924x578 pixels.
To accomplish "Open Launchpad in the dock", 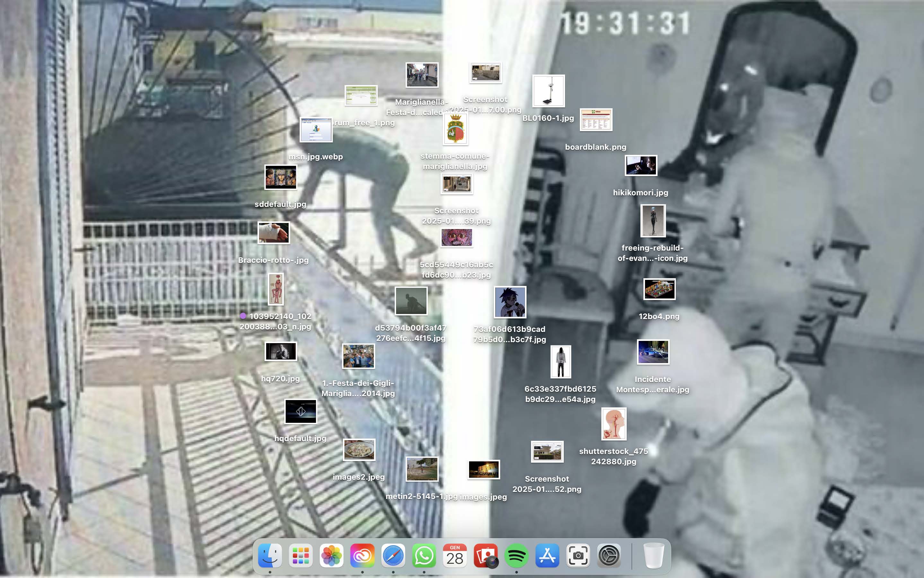I will pyautogui.click(x=301, y=556).
